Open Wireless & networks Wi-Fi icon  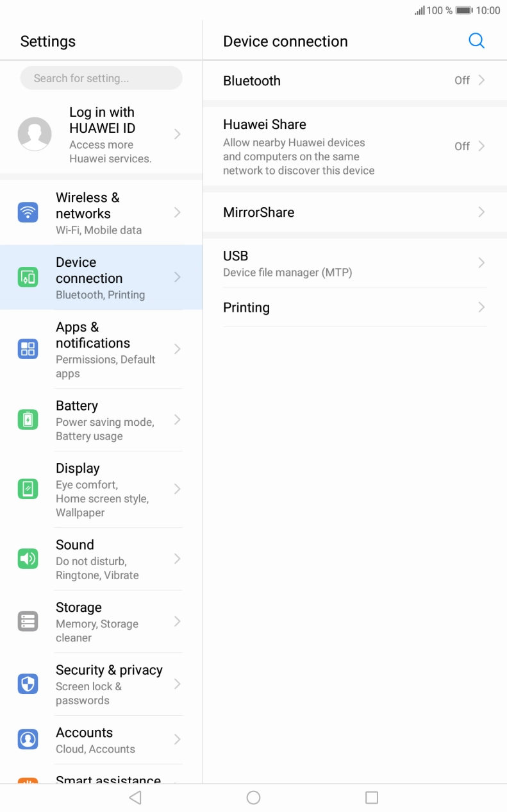click(x=28, y=212)
